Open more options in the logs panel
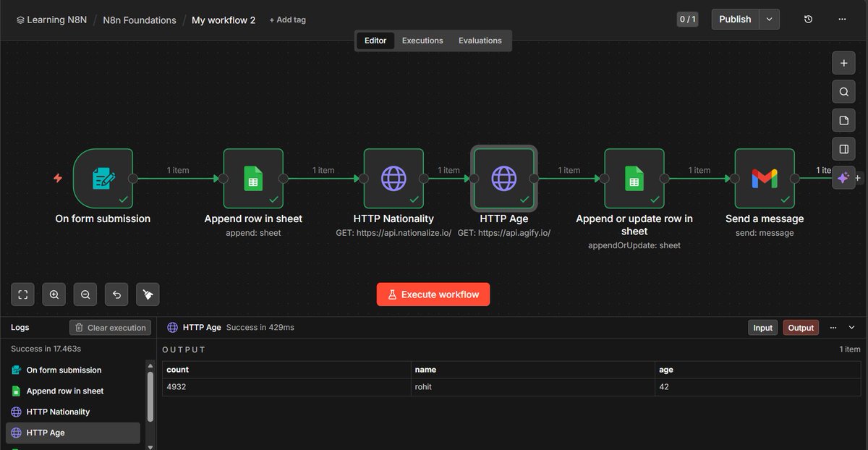 [833, 328]
